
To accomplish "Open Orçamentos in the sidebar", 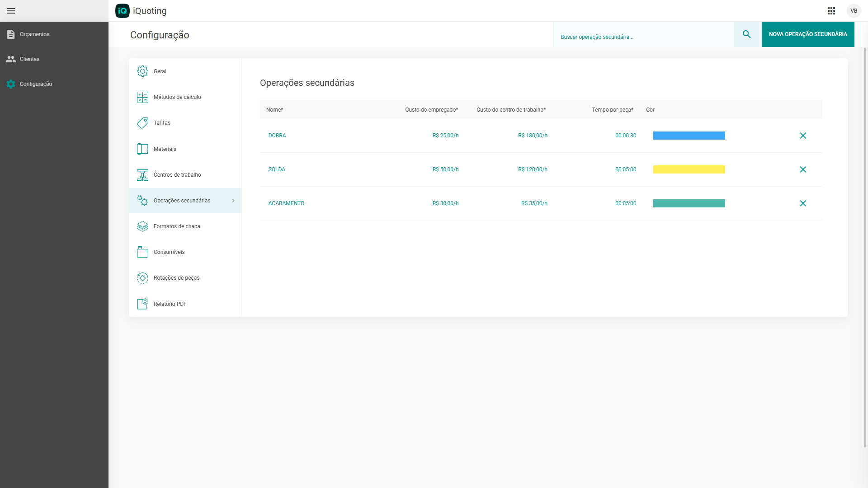I will click(x=54, y=34).
